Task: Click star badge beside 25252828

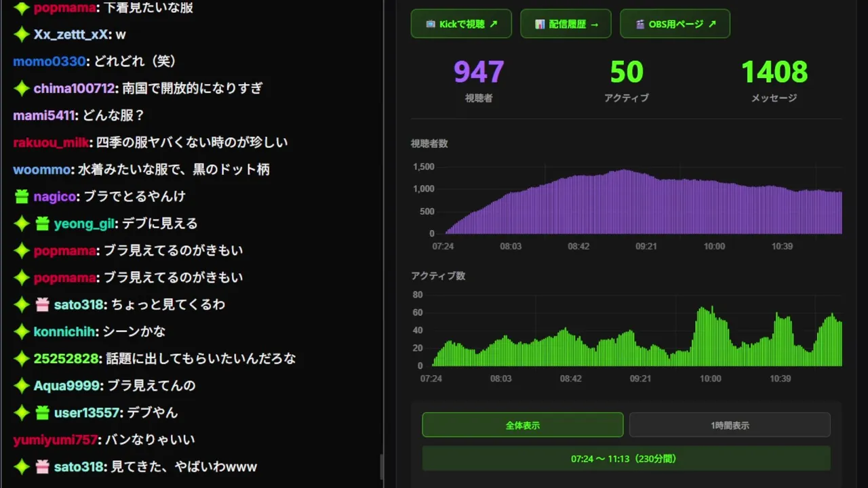Action: (22, 359)
